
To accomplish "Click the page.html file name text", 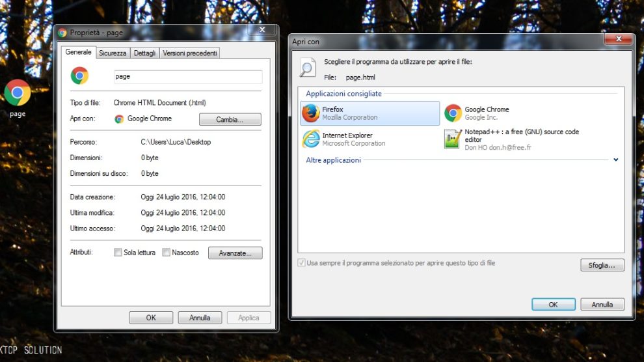I will pos(360,77).
